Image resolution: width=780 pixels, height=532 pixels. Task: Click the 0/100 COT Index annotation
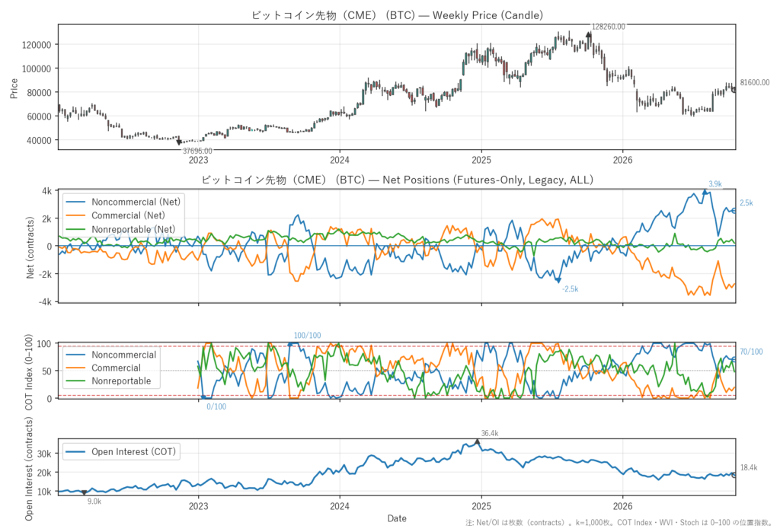[x=216, y=406]
